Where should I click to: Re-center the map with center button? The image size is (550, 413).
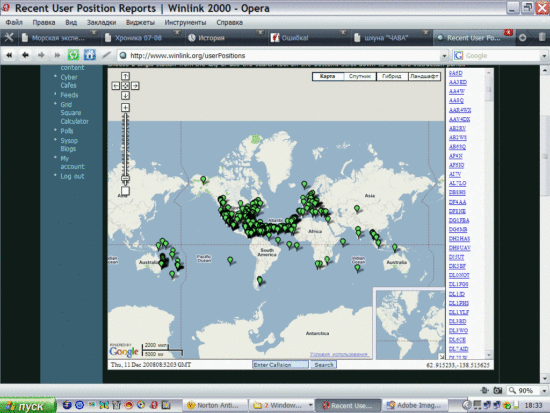pyautogui.click(x=125, y=86)
